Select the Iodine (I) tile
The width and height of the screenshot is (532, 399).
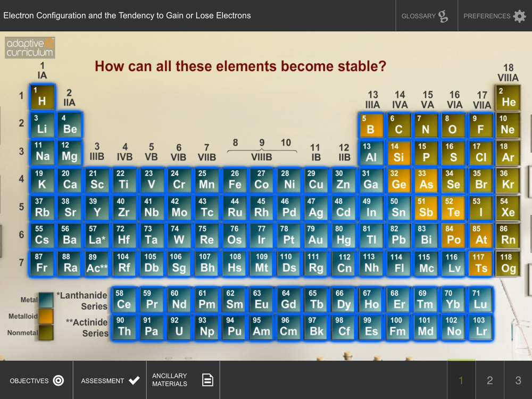481,209
